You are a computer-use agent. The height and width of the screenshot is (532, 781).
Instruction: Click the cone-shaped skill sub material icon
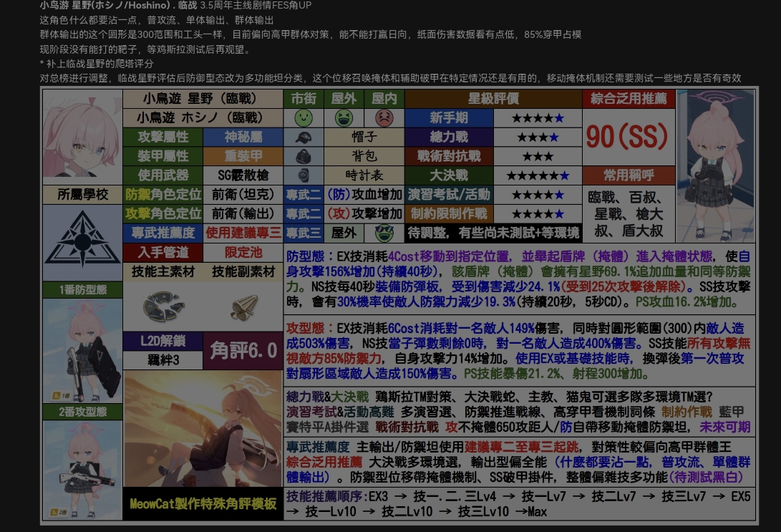pos(244,307)
